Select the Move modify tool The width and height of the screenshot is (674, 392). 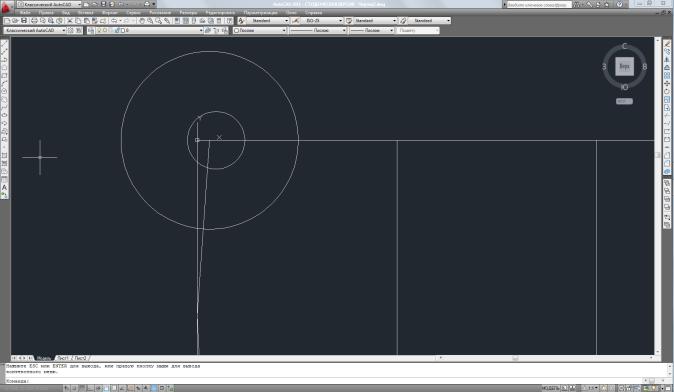667,83
